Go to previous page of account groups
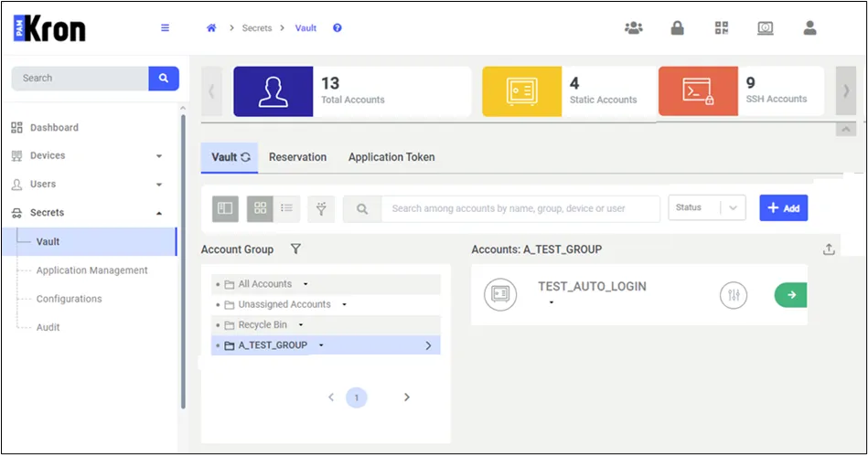 331,397
